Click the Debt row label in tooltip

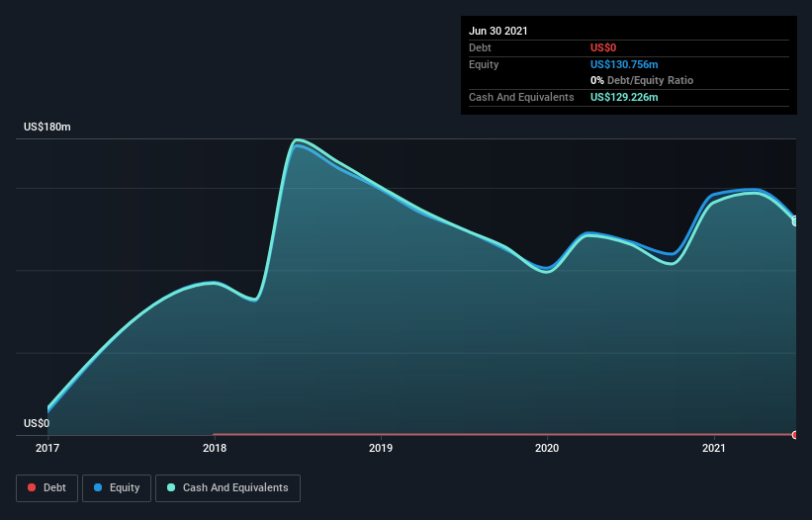[480, 47]
